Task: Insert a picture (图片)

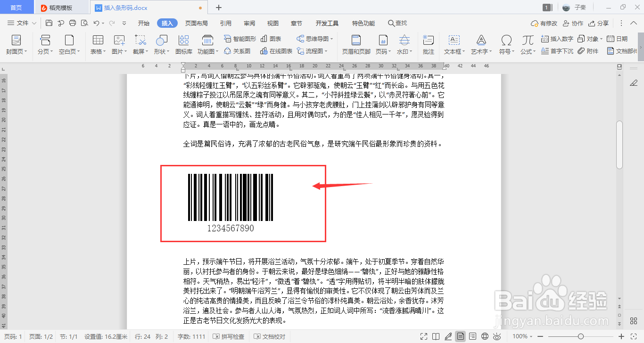Action: pos(119,45)
